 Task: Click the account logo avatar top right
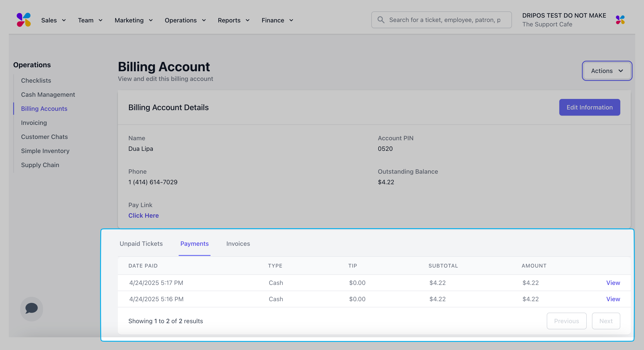click(x=620, y=20)
